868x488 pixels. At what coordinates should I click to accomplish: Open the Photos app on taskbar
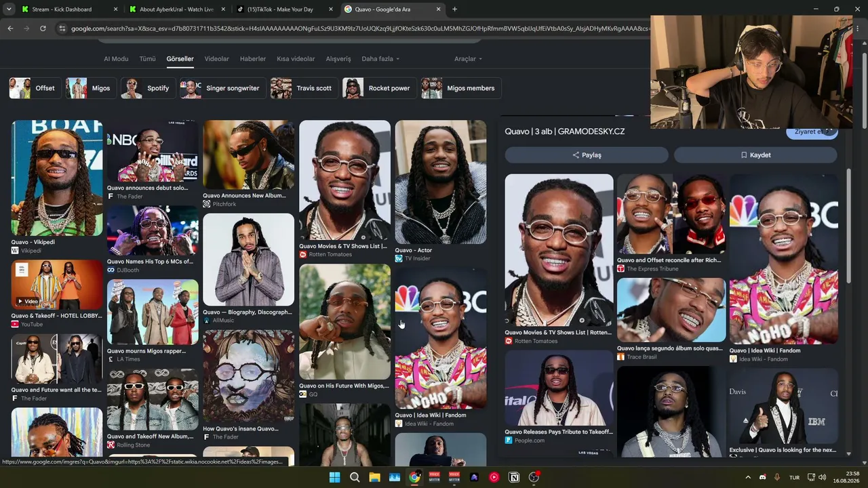pos(395,477)
